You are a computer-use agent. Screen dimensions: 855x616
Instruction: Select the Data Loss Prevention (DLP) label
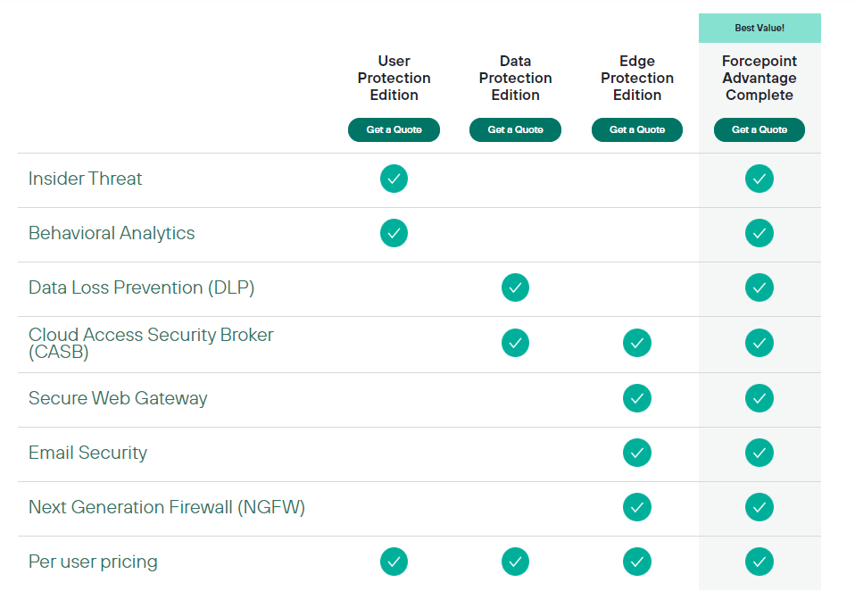(141, 288)
